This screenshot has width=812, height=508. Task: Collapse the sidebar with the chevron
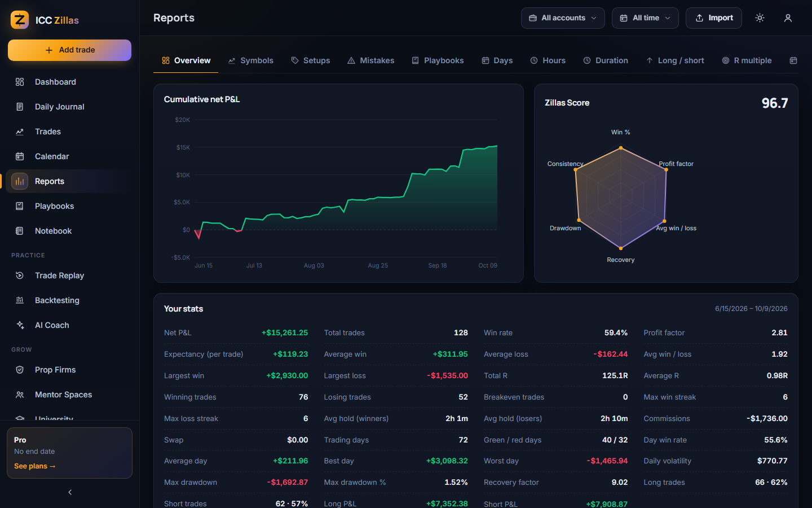coord(70,492)
